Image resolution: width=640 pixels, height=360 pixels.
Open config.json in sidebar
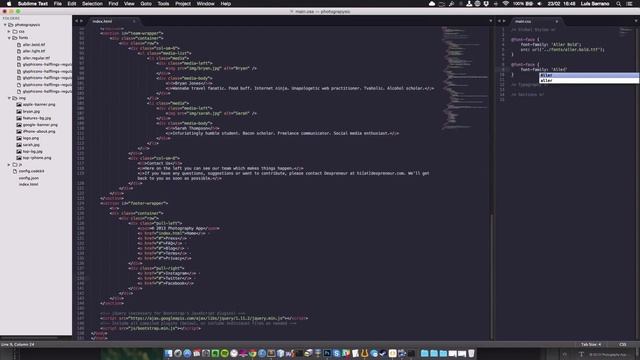(x=29, y=178)
